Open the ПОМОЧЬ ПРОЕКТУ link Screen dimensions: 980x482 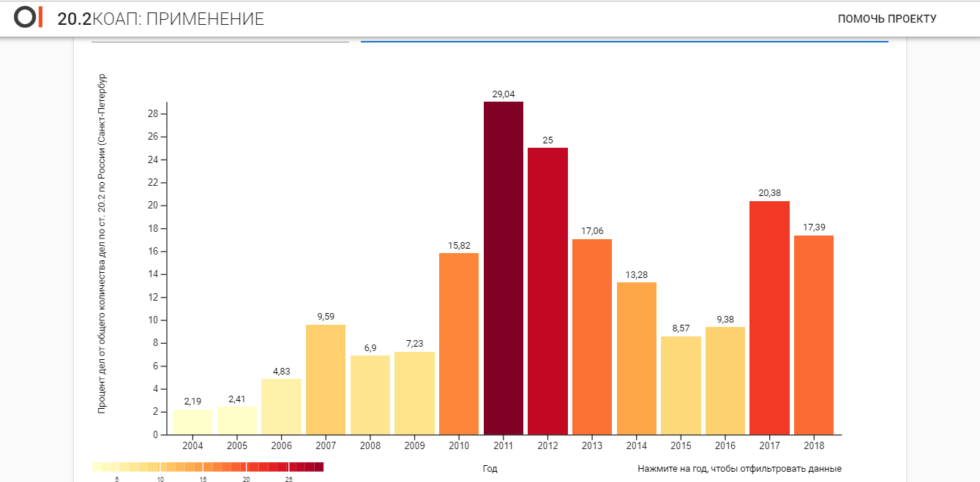pos(886,19)
